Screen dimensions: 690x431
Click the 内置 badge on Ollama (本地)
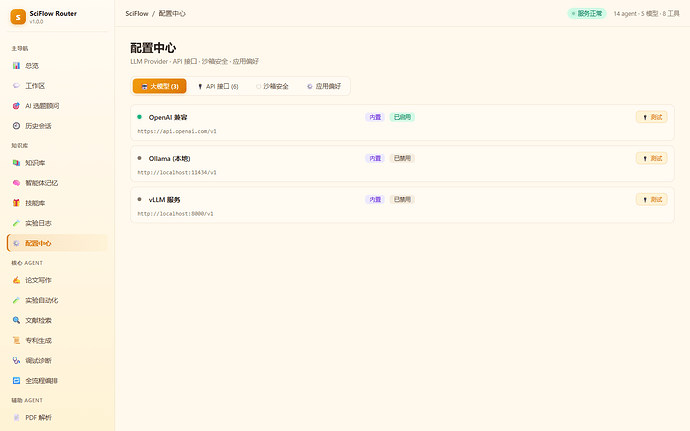[375, 158]
